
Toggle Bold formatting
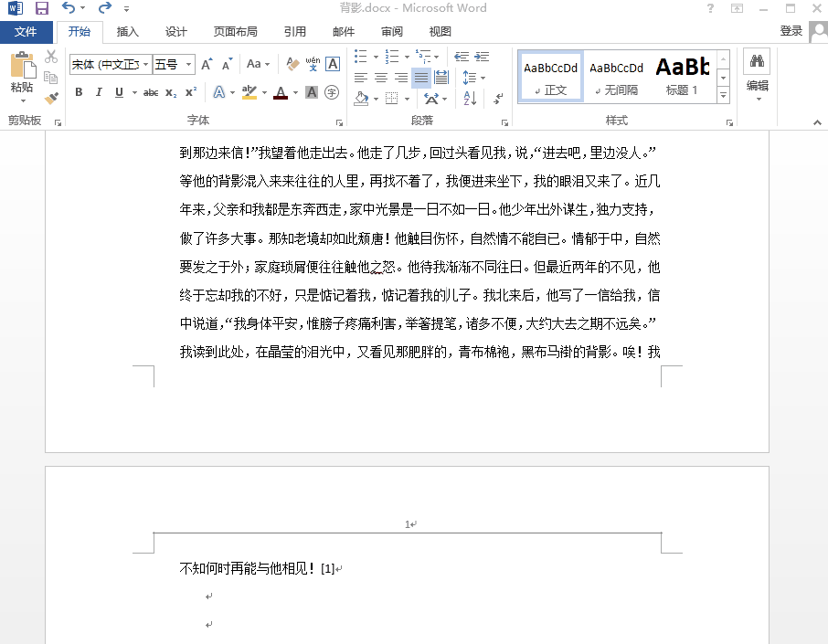[x=79, y=92]
